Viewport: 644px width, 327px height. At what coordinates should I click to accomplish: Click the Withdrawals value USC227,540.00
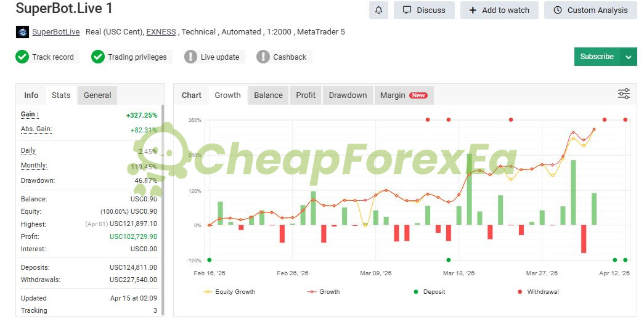134,280
